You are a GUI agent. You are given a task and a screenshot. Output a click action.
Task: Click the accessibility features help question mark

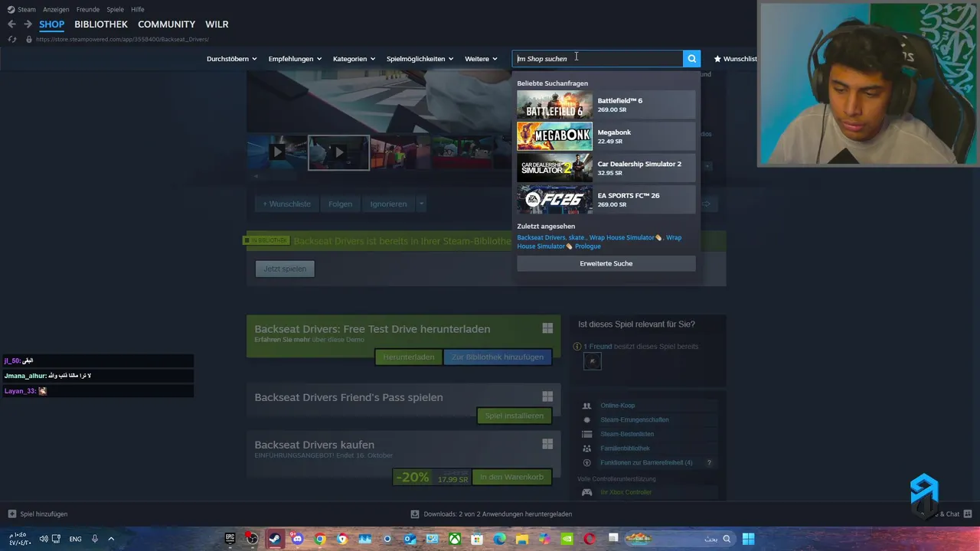(x=709, y=463)
